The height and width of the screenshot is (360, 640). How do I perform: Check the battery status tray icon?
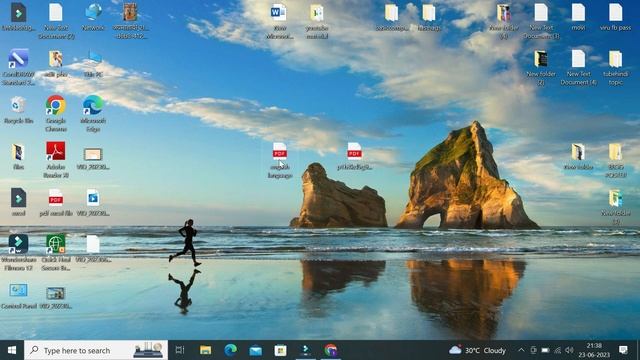pos(545,350)
